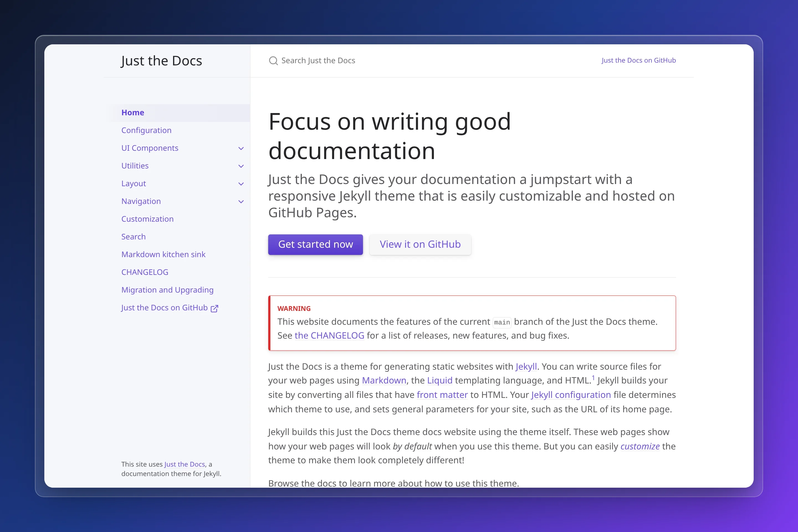Expand the Layout section chevron

241,183
